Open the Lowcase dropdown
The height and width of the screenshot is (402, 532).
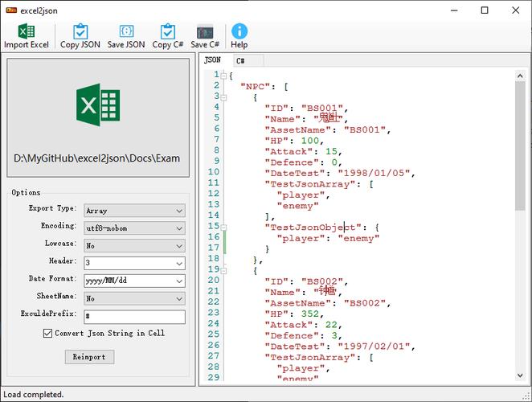(x=134, y=245)
